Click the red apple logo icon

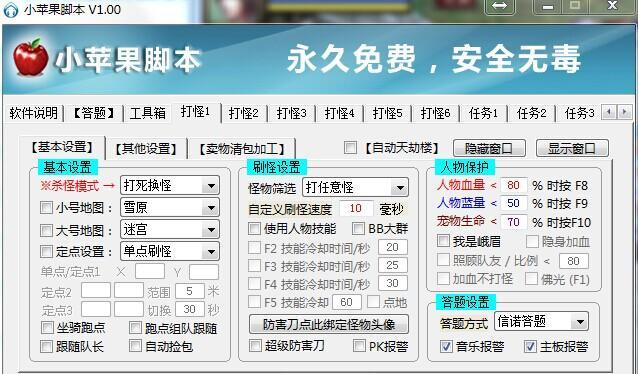click(x=30, y=57)
